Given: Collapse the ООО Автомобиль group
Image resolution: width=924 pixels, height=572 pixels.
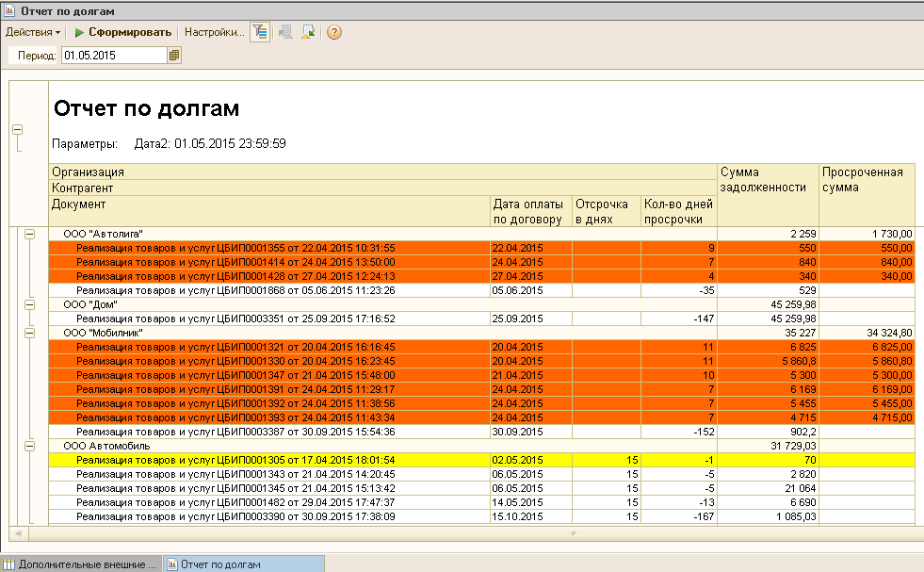Looking at the screenshot, I should tap(29, 446).
